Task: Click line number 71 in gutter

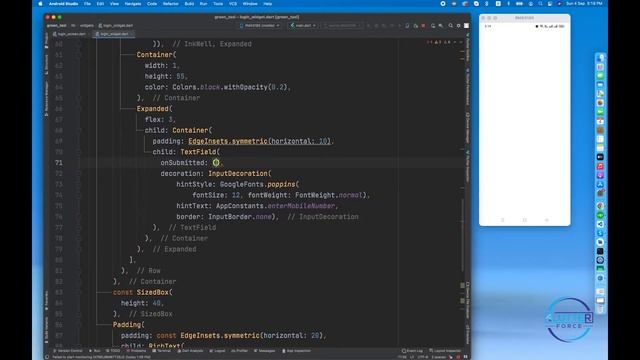Action: 59,163
